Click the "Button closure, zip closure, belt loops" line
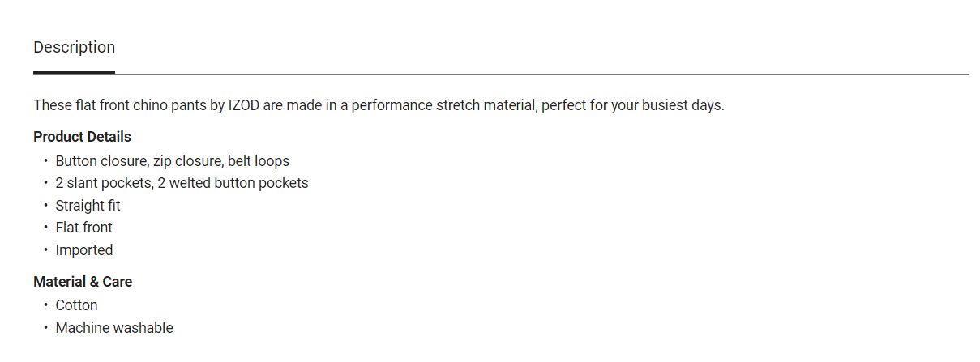Screen dimensions: 980x362 pos(172,161)
